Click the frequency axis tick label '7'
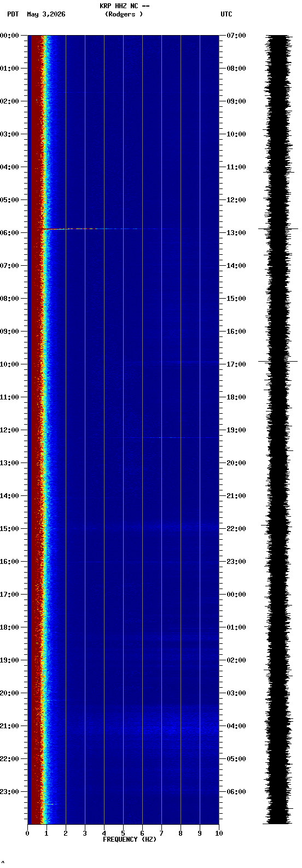The width and height of the screenshot is (302, 868). tap(161, 833)
